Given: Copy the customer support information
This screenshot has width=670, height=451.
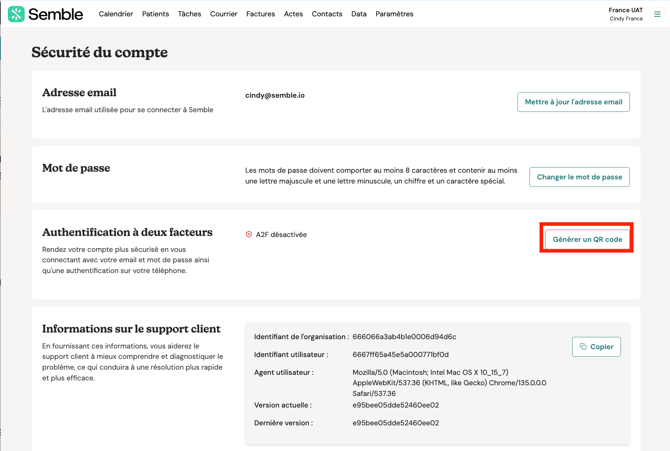Looking at the screenshot, I should (597, 347).
